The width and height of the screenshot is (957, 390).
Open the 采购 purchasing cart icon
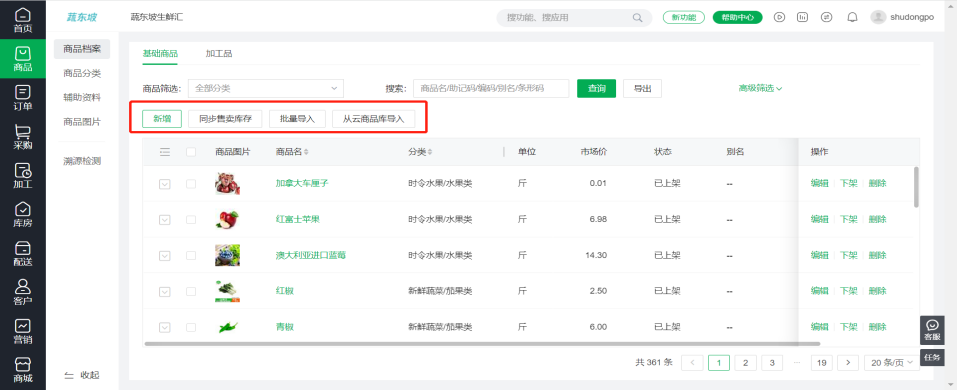pos(23,136)
